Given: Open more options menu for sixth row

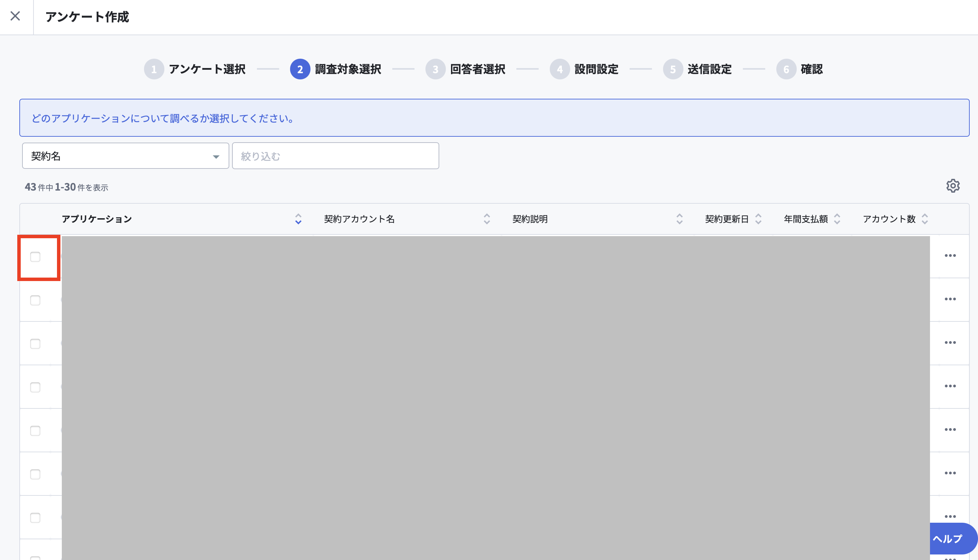Looking at the screenshot, I should [x=950, y=473].
